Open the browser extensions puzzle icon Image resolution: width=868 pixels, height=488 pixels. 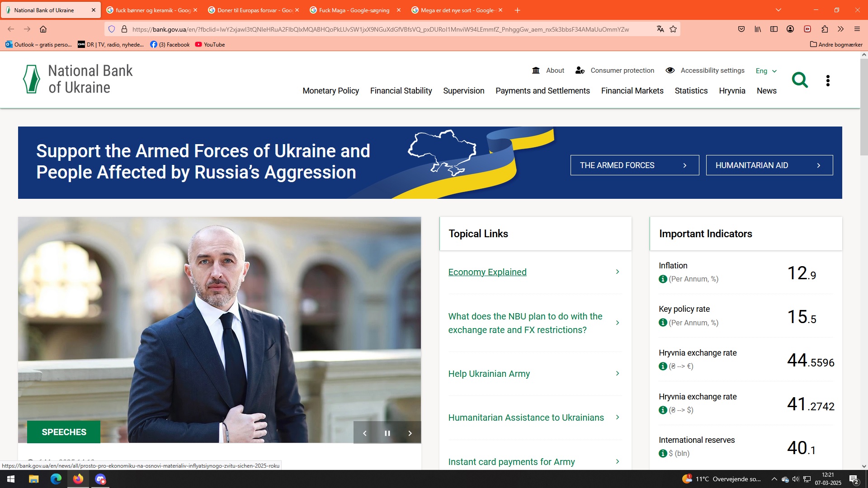(825, 29)
